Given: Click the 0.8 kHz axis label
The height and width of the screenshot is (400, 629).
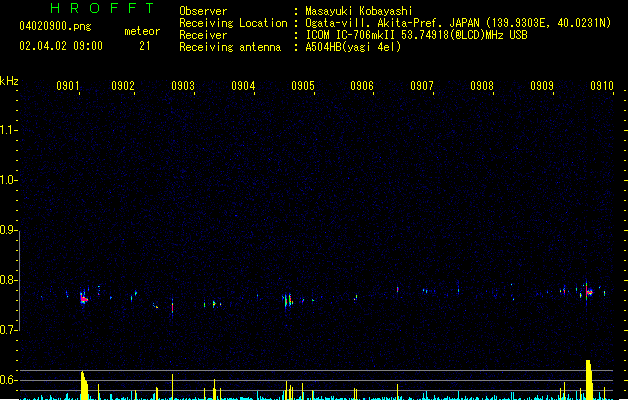Looking at the screenshot, I should [x=8, y=280].
